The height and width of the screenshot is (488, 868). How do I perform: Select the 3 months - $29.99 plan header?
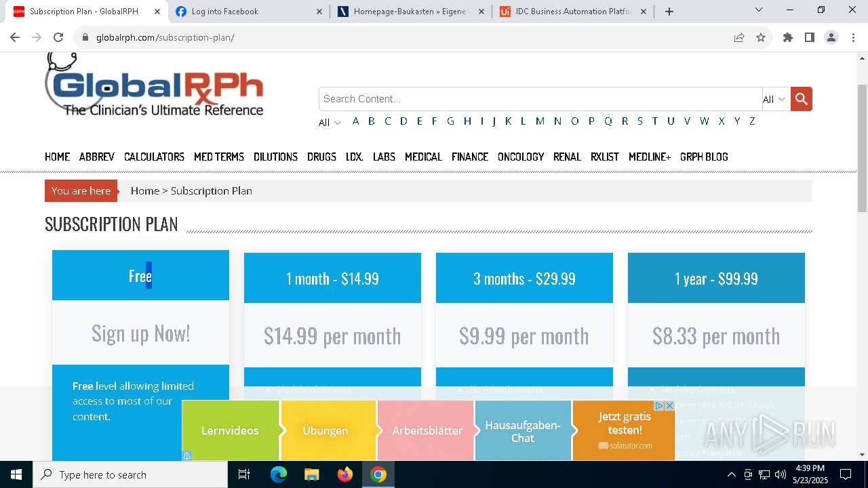click(524, 278)
